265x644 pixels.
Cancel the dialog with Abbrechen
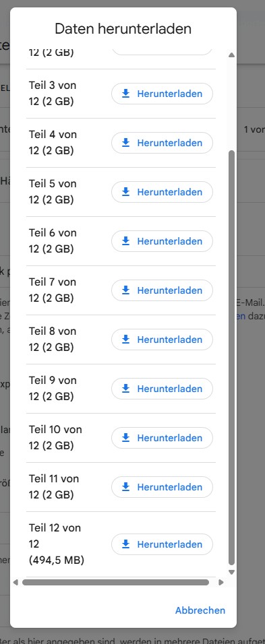click(x=200, y=610)
